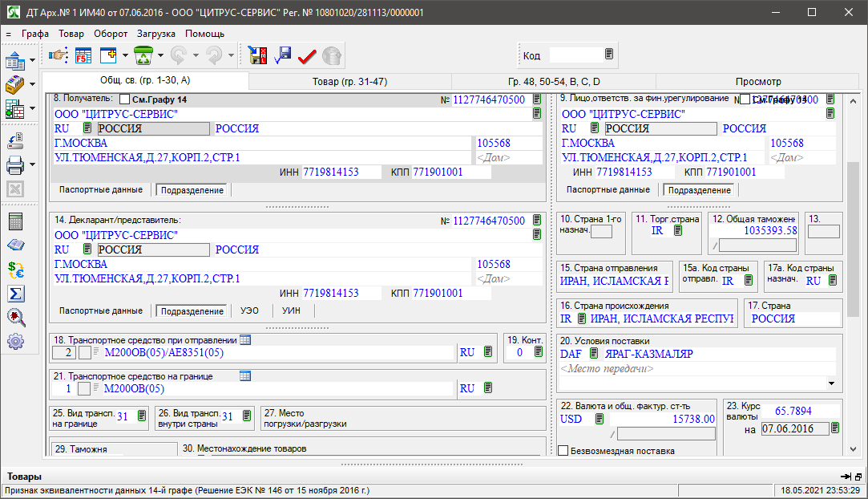This screenshot has width=868, height=499.
Task: Click the bug search magnifier icon
Action: point(15,318)
